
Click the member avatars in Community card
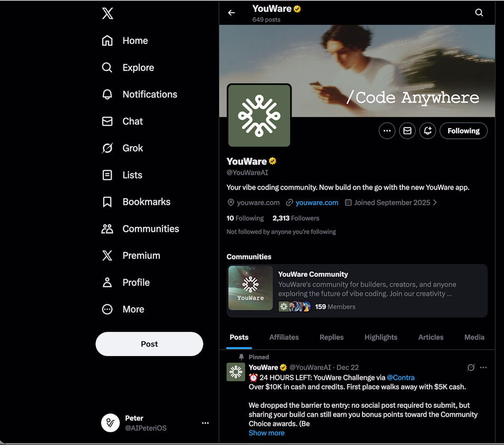pyautogui.click(x=295, y=307)
